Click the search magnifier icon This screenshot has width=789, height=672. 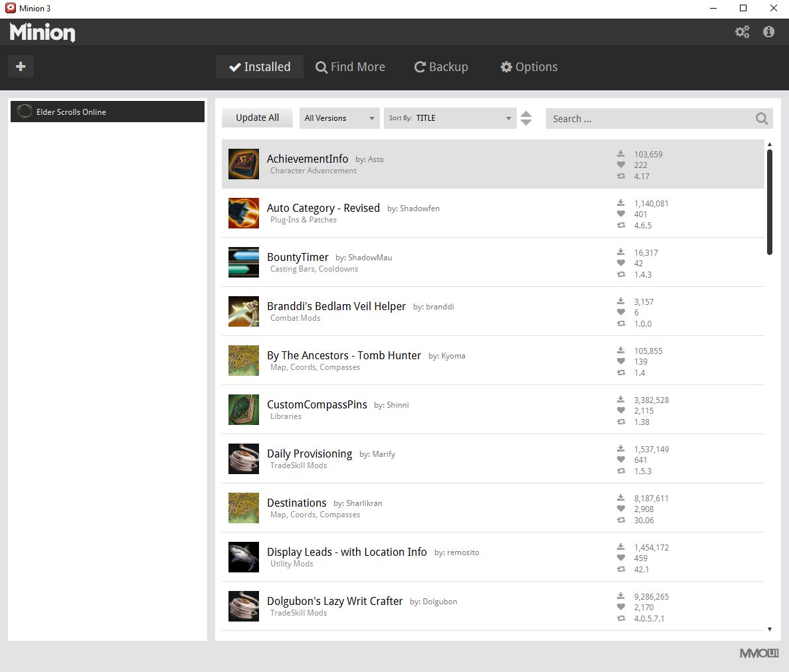(762, 119)
